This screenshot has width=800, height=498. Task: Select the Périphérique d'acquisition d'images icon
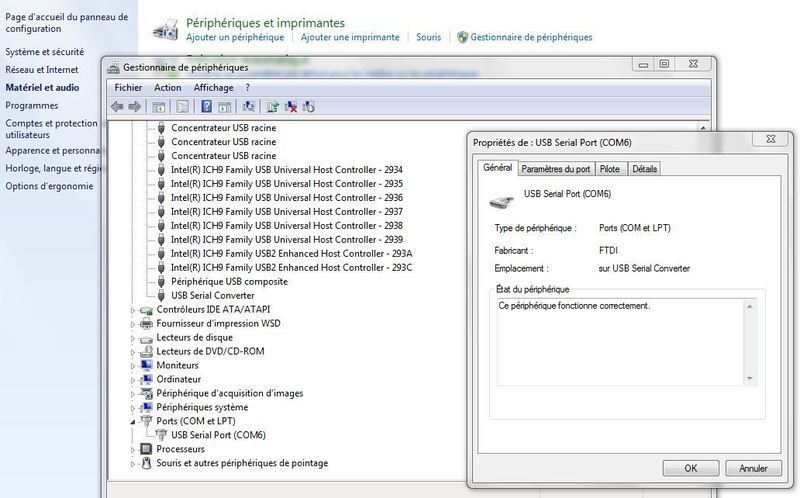pos(146,393)
